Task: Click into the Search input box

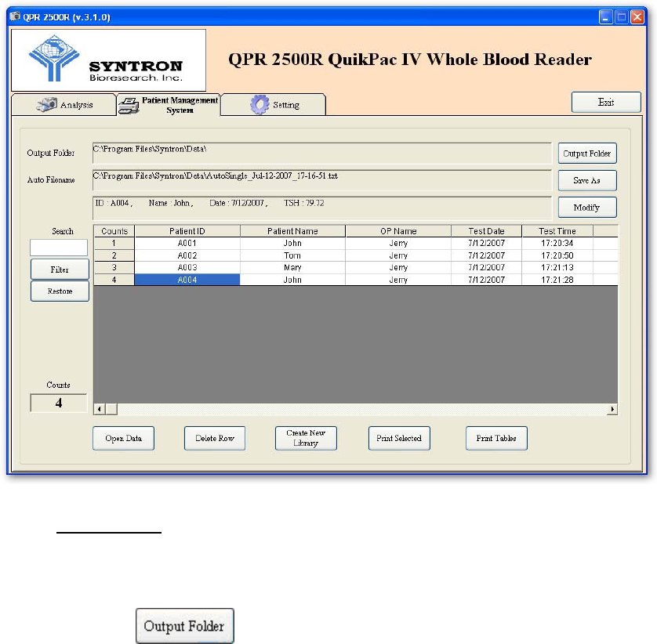Action: pos(59,248)
